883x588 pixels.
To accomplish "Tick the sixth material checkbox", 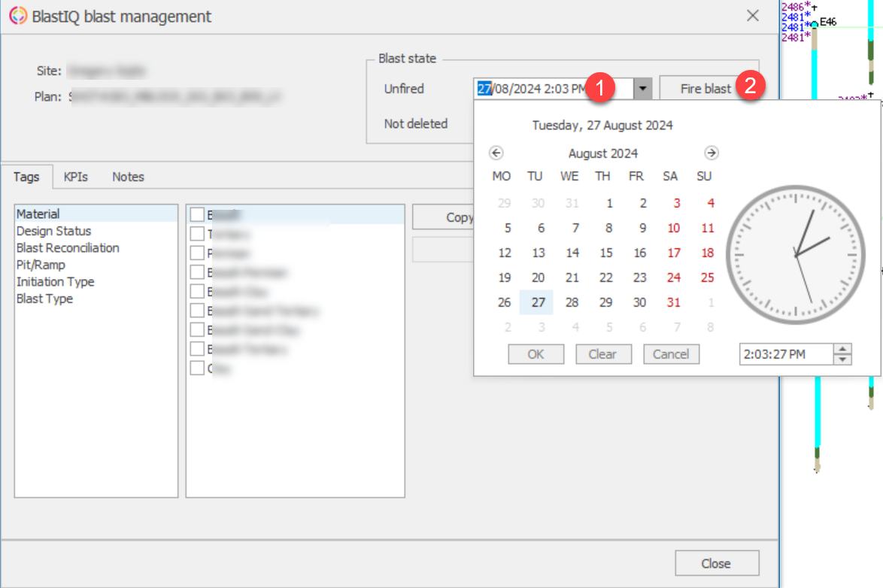I will tap(197, 311).
